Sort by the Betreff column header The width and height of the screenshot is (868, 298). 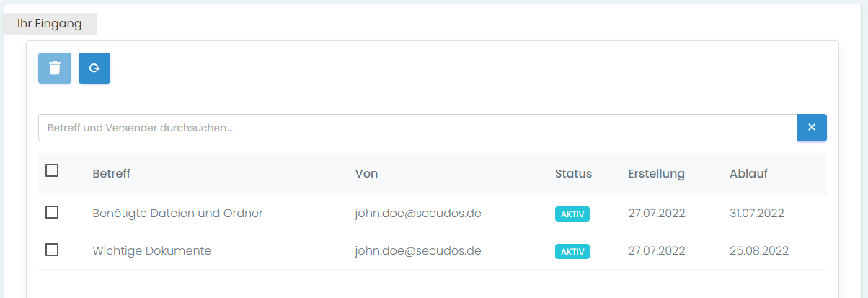point(111,174)
